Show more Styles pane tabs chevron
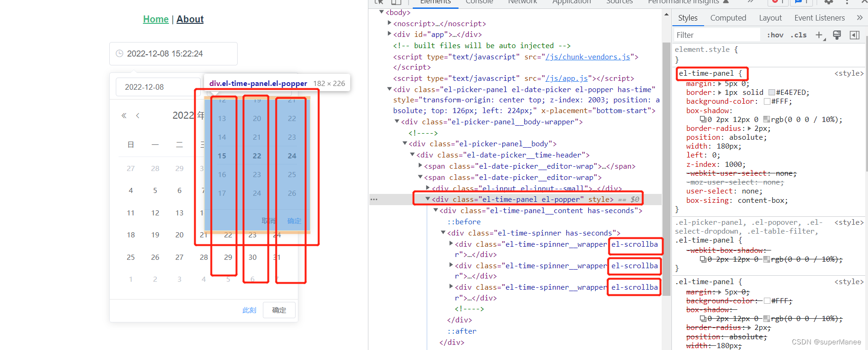Viewport: 868px width, 350px height. (860, 18)
